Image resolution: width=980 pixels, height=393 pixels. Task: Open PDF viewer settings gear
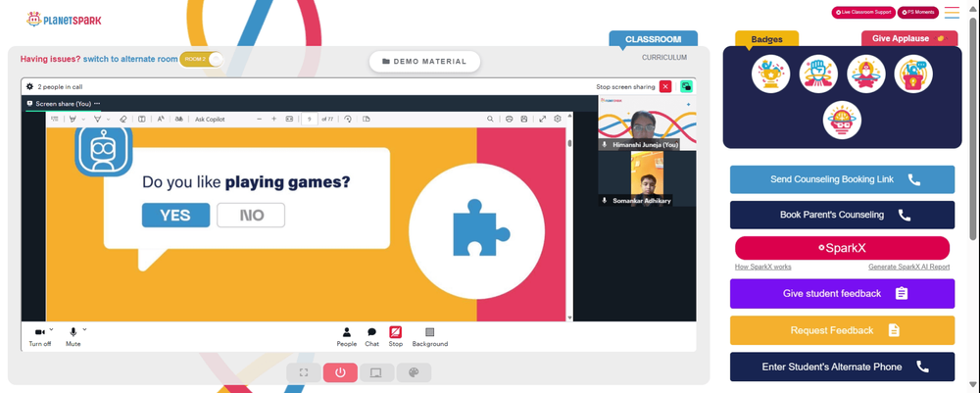pos(558,119)
